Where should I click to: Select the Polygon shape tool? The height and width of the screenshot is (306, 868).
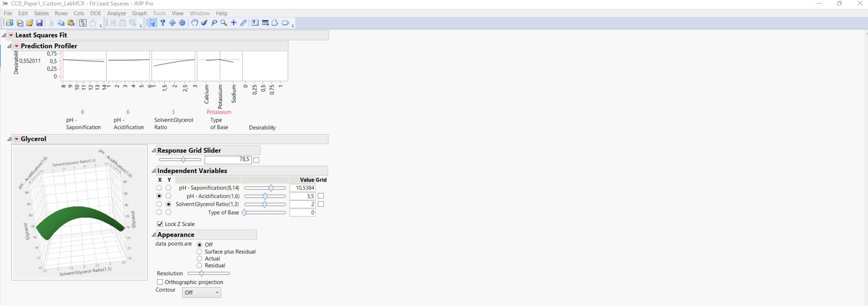click(275, 23)
